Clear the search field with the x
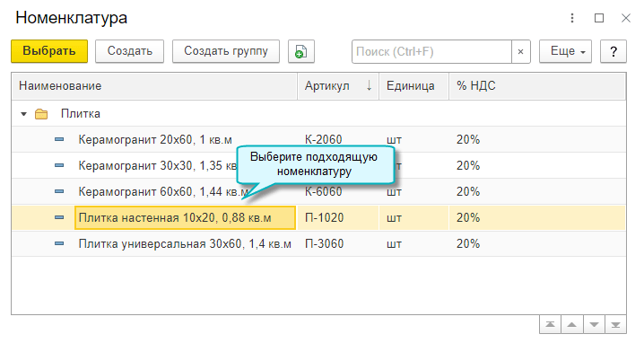The height and width of the screenshot is (343, 644). pyautogui.click(x=521, y=51)
